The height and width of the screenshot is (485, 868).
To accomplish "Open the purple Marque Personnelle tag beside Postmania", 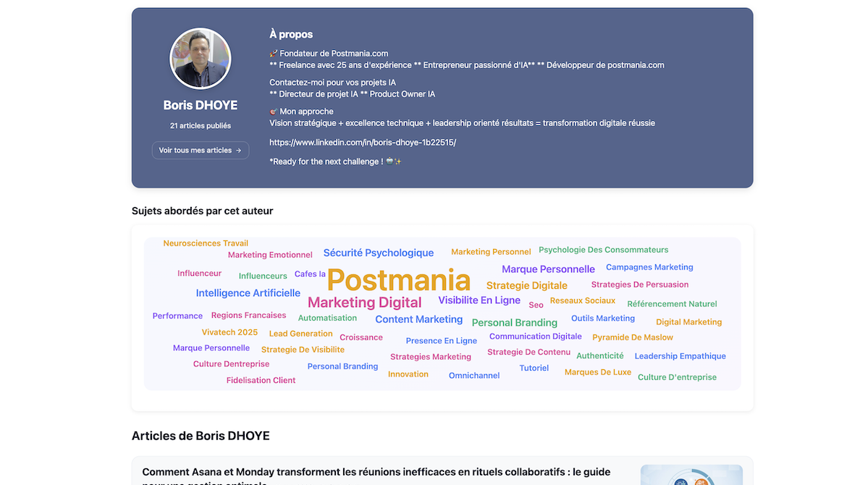I will coord(548,269).
